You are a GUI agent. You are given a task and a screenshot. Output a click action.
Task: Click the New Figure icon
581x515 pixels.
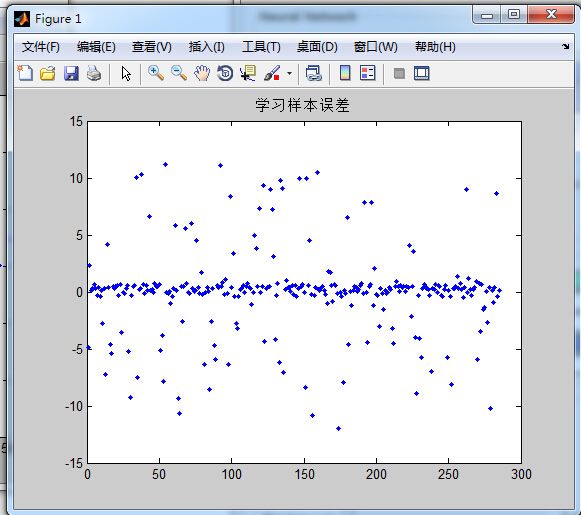click(25, 73)
